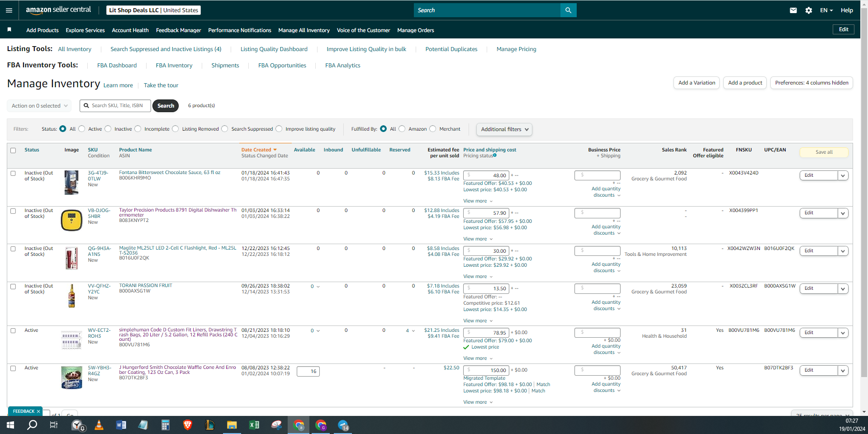This screenshot has width=868, height=434.
Task: Open Excel from taskbar
Action: click(x=254, y=425)
